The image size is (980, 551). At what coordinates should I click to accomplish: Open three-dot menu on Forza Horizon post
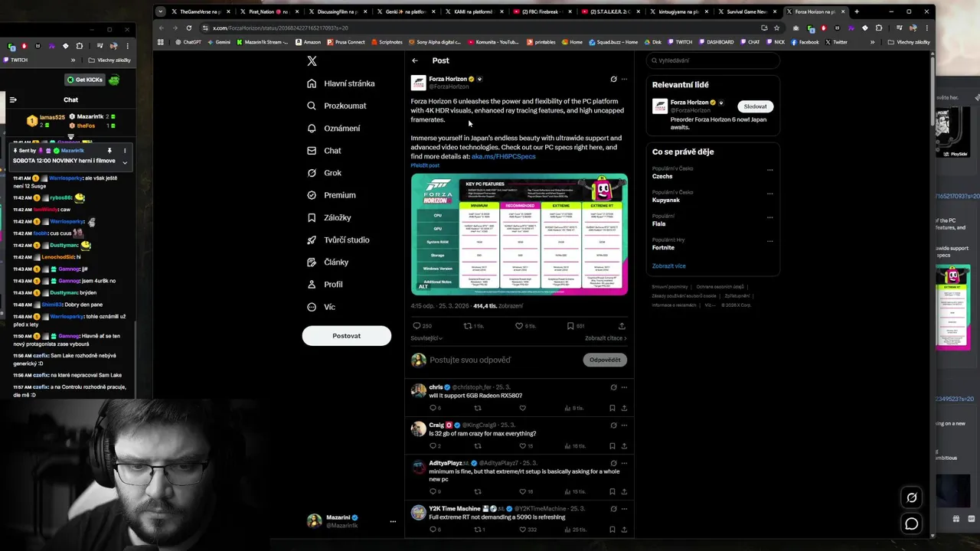pyautogui.click(x=624, y=79)
